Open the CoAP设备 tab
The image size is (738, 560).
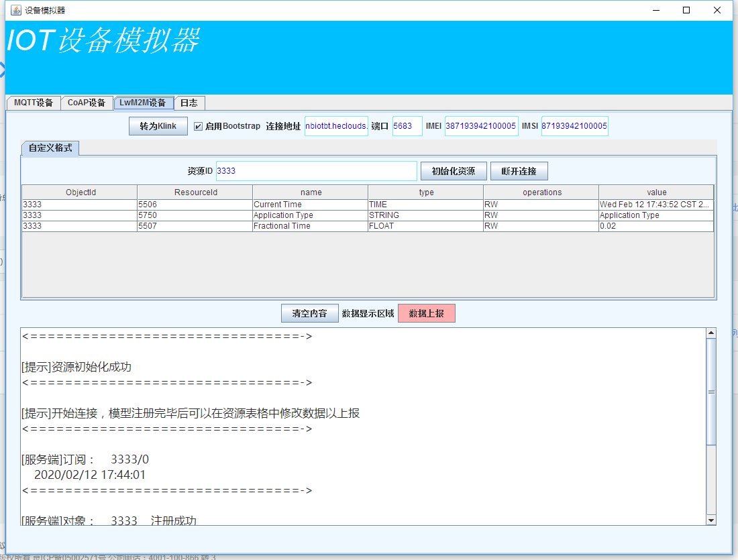[87, 103]
